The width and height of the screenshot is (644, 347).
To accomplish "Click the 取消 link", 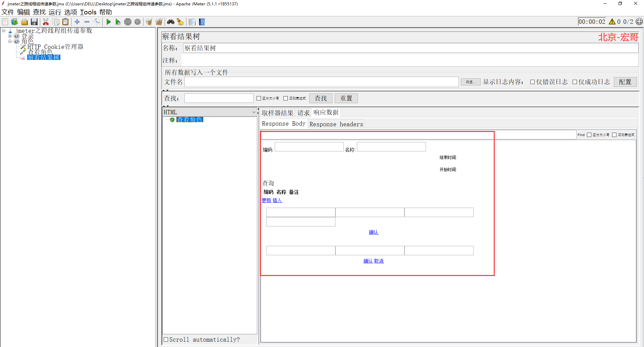I will click(379, 261).
